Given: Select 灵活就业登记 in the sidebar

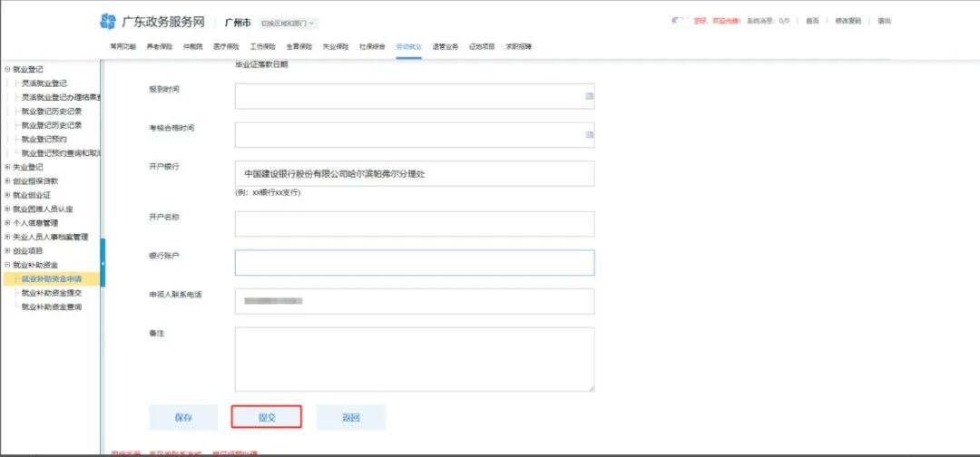Looking at the screenshot, I should [44, 83].
